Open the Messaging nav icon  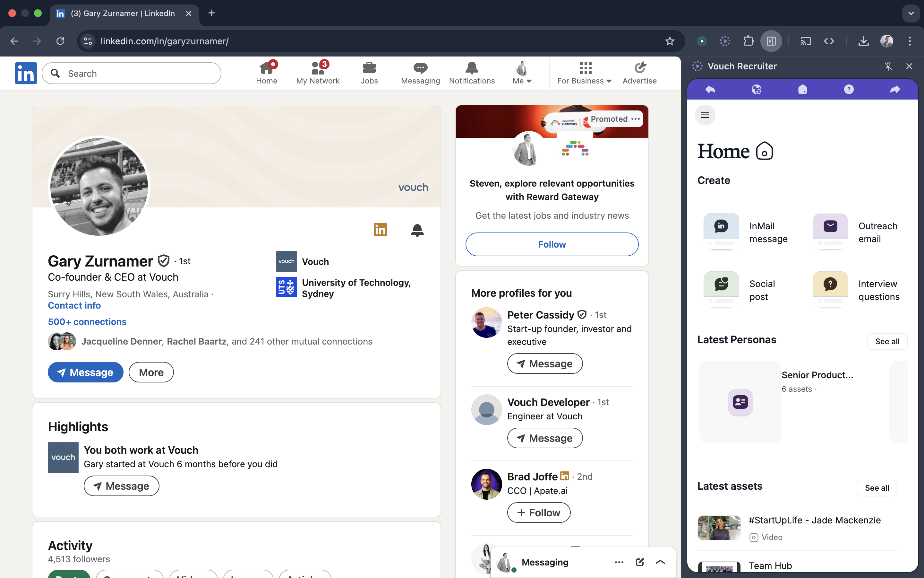[x=420, y=73]
